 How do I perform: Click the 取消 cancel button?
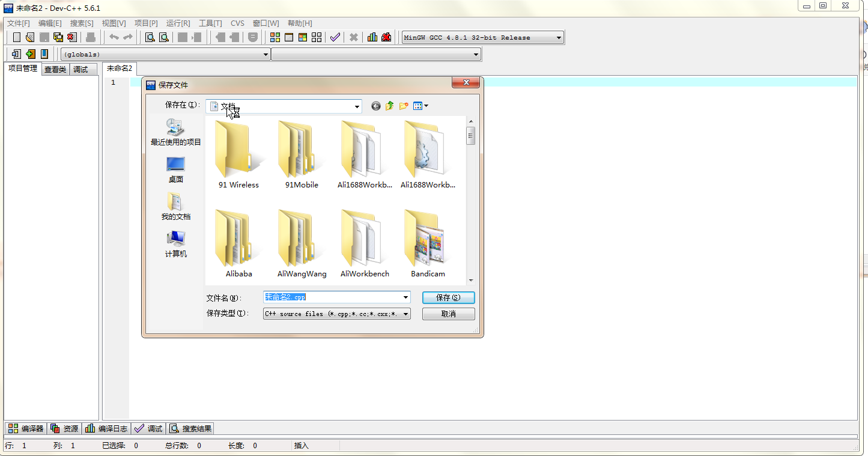[x=449, y=314]
